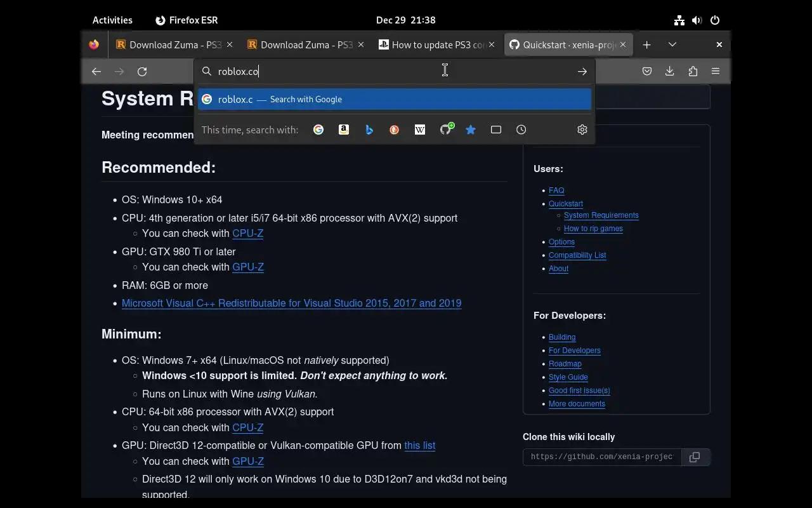
Task: Click the Go arrow in the URL bar
Action: coord(582,72)
